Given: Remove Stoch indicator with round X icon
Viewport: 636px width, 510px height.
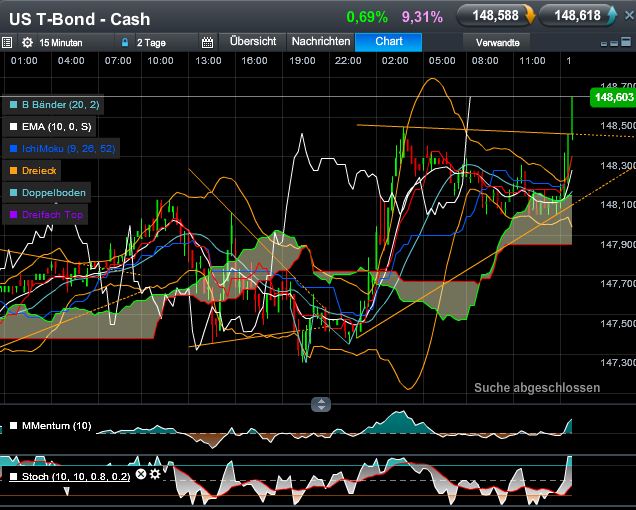Looking at the screenshot, I should tap(140, 473).
